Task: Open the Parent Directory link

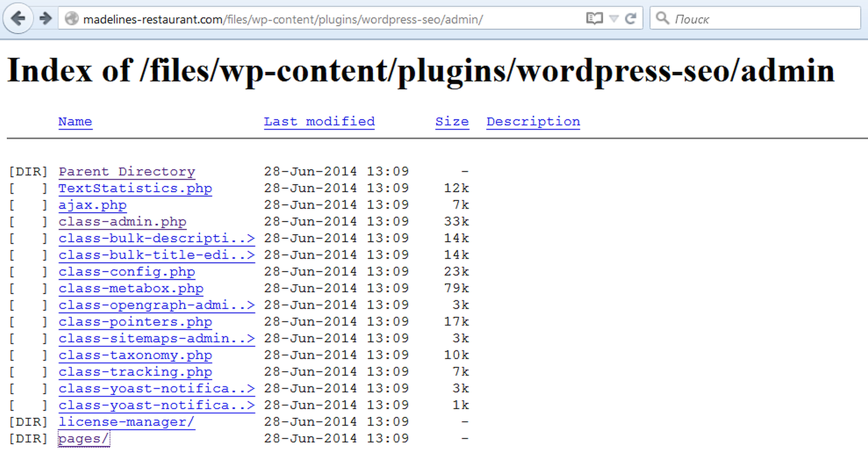Action: tap(126, 171)
